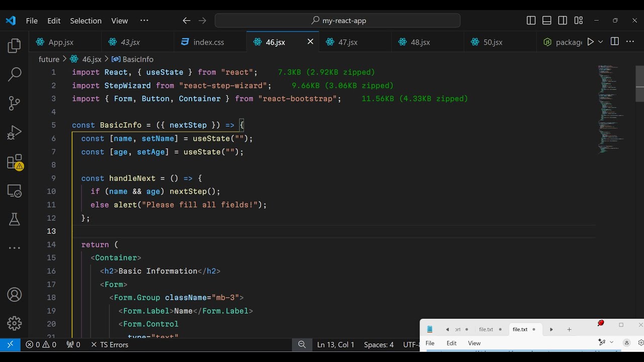Screen dimensions: 644x362
Task: Open Remote Explorer in activity bar
Action: pos(15,191)
